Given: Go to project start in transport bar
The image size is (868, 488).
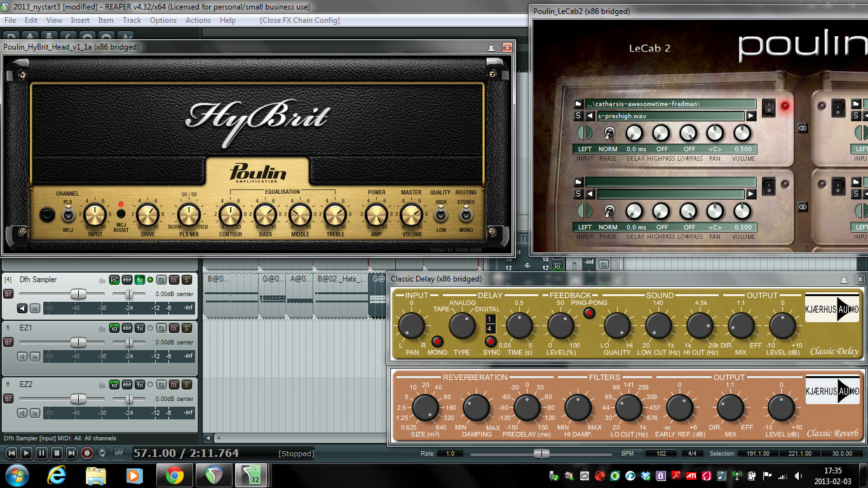Looking at the screenshot, I should [x=11, y=453].
